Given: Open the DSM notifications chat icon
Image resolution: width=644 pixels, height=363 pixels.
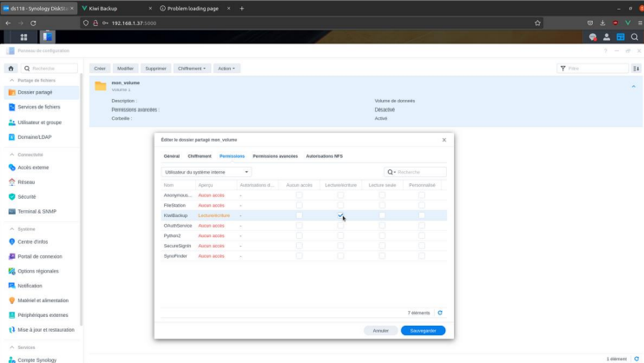Looking at the screenshot, I should (593, 37).
